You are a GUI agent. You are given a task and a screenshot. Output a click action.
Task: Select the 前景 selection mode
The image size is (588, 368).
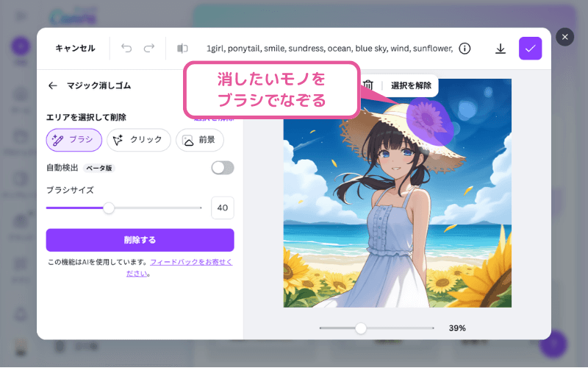pos(200,140)
